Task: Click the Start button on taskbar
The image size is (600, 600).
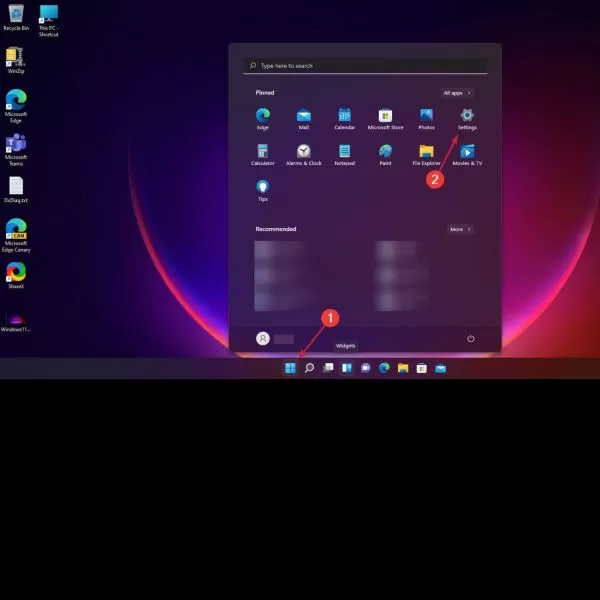Action: tap(290, 368)
